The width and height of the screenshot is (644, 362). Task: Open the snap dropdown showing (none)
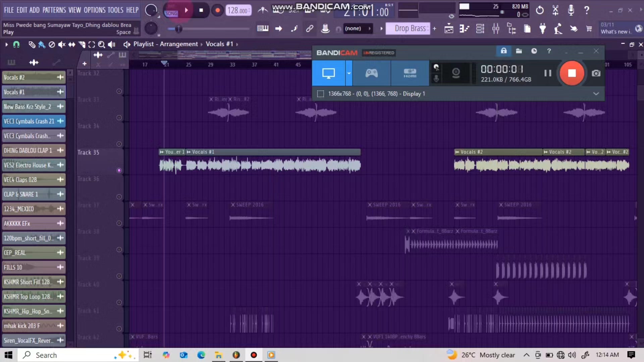358,28
